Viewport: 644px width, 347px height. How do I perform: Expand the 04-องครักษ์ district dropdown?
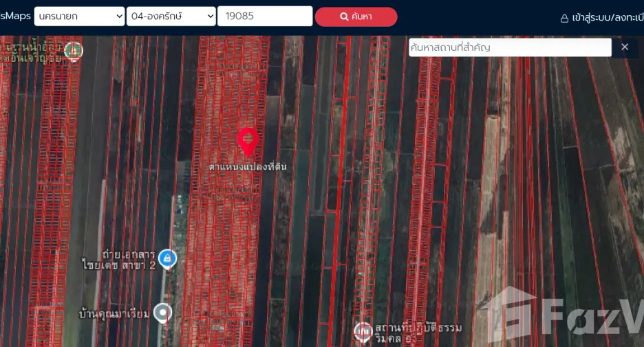171,16
